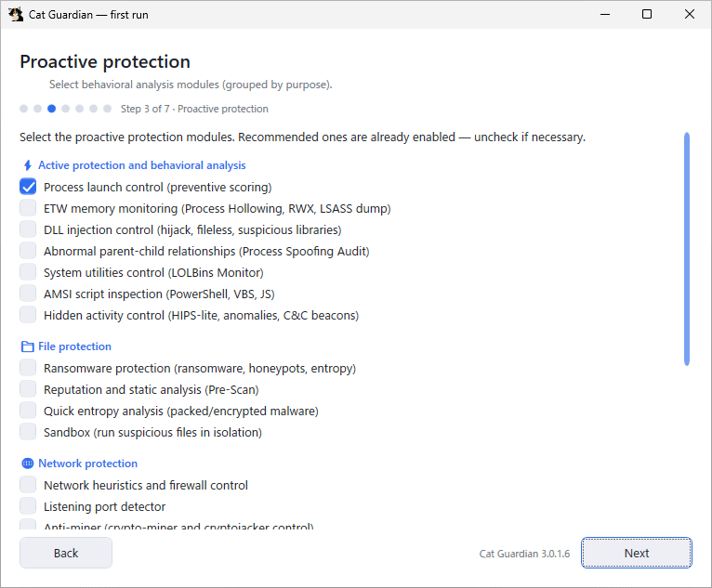Go to Next setup step
The height and width of the screenshot is (588, 712).
pyautogui.click(x=637, y=553)
